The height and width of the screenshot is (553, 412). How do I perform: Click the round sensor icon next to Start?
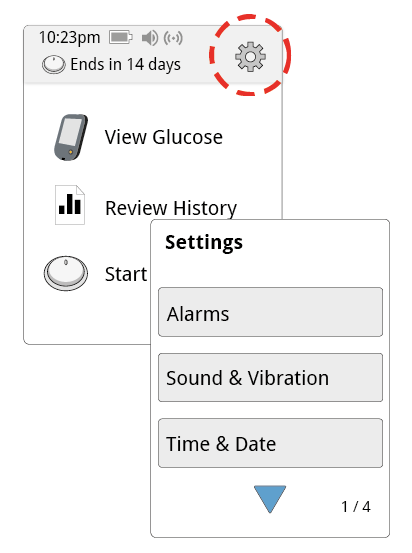click(x=66, y=273)
